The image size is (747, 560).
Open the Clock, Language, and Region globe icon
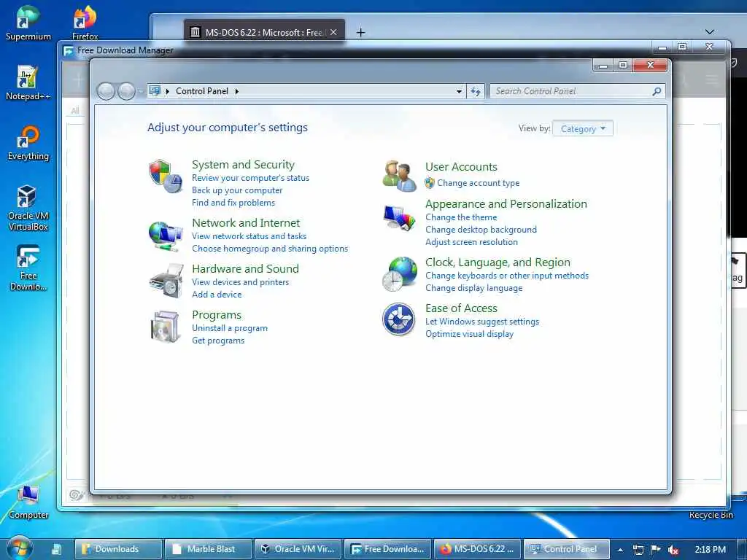(x=399, y=274)
